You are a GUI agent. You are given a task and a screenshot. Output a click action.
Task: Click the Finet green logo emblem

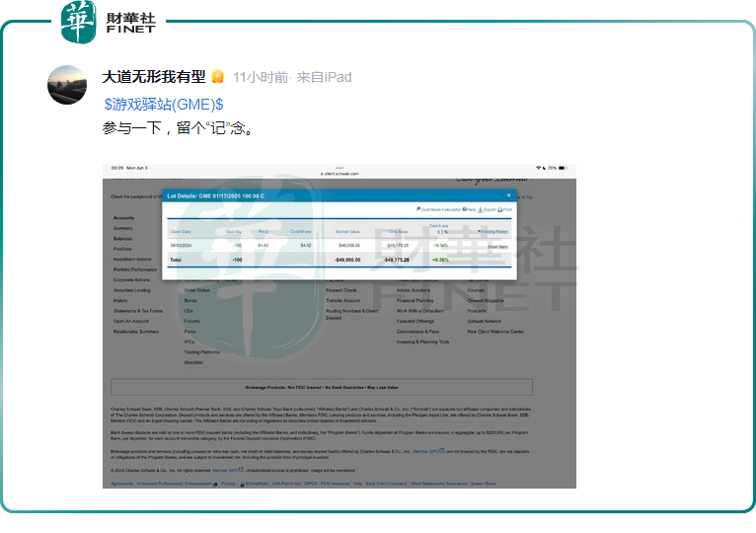(79, 22)
